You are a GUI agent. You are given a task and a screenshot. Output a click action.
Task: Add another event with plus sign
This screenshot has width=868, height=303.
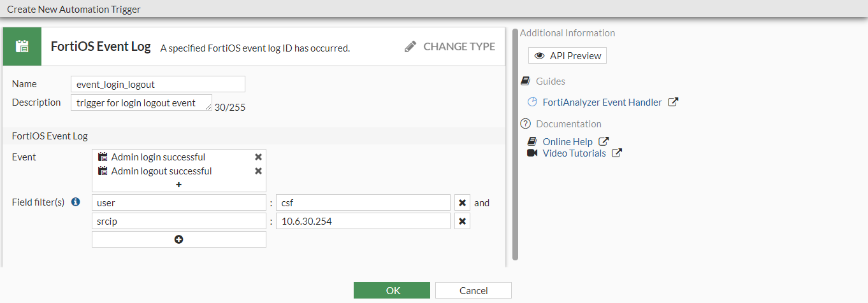pyautogui.click(x=178, y=185)
